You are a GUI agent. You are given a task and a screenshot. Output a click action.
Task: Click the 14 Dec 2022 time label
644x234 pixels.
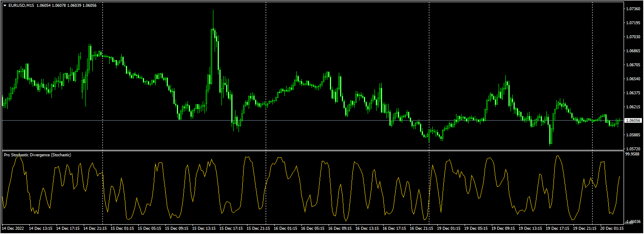(14, 228)
